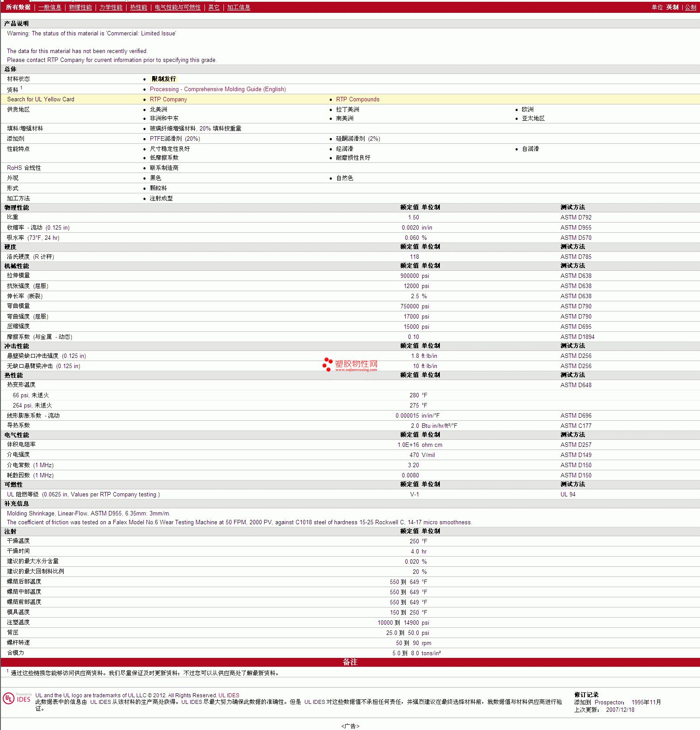Click the V-1 flammability rating value
This screenshot has width=700, height=730.
(414, 494)
